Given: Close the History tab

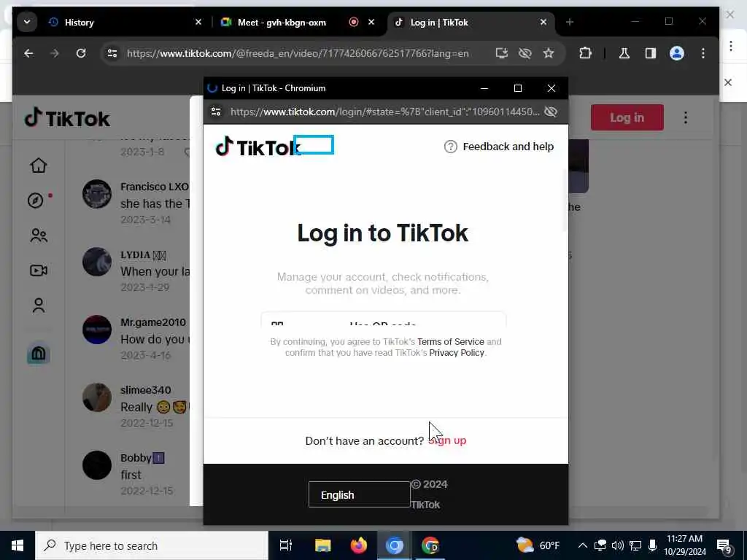Looking at the screenshot, I should 198,23.
